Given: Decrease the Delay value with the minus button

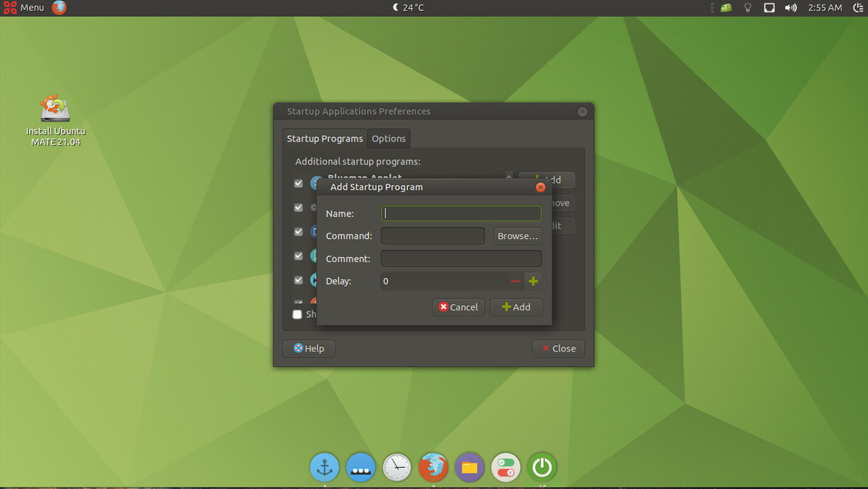Looking at the screenshot, I should coord(515,281).
